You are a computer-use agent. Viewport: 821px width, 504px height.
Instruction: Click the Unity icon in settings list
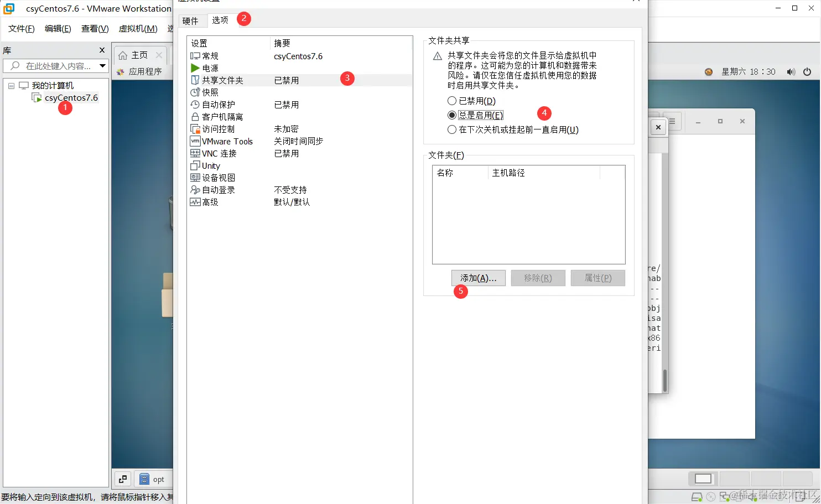tap(195, 165)
